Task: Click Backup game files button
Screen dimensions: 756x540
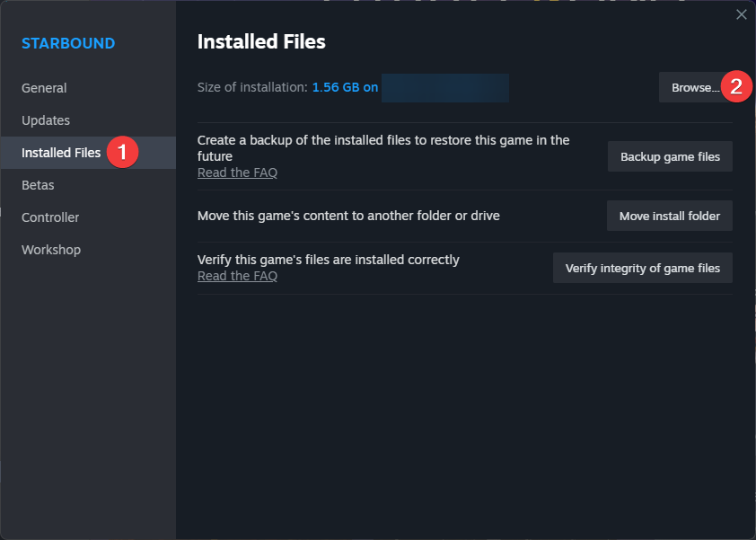Action: [x=670, y=156]
